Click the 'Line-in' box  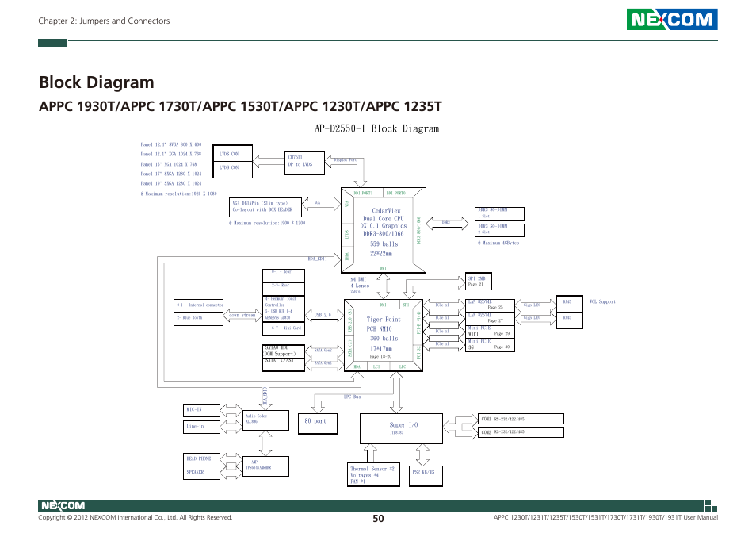point(201,427)
